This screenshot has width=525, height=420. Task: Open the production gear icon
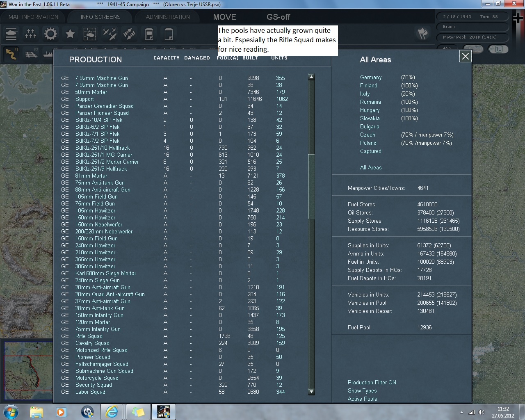[50, 34]
